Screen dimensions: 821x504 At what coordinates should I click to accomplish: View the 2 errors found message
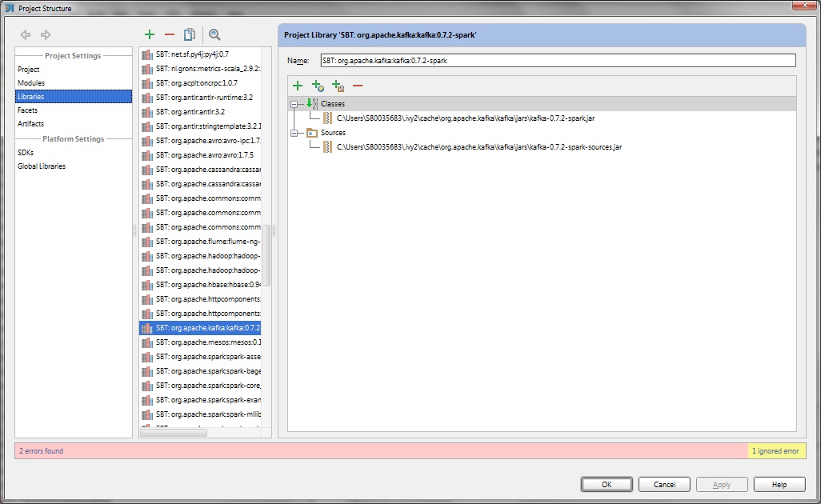coord(38,450)
